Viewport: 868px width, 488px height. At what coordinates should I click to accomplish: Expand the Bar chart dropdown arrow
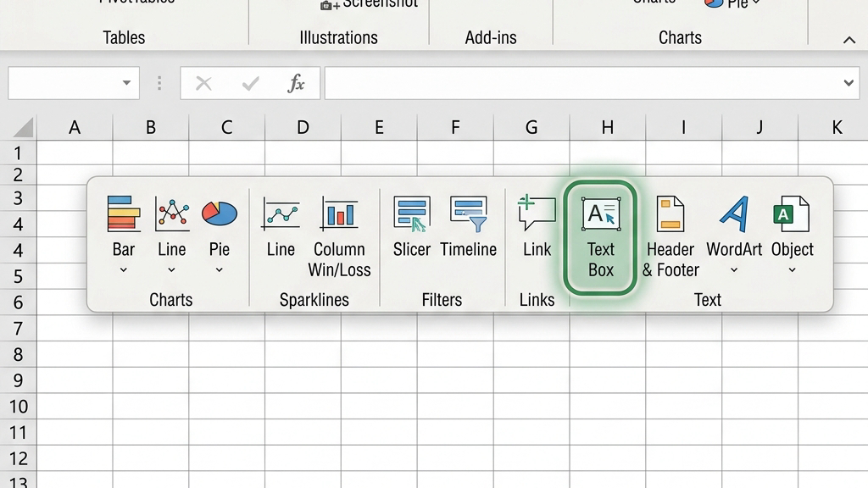coord(124,270)
